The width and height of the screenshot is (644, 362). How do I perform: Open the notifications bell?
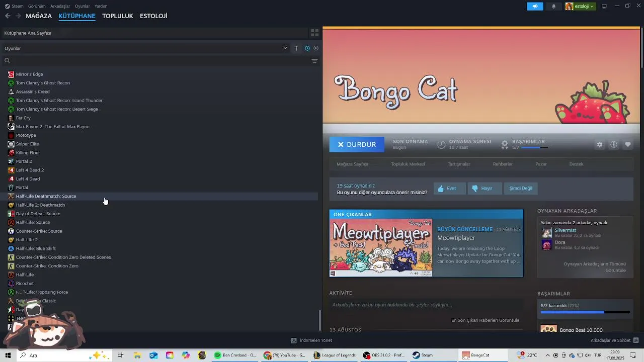(x=554, y=7)
